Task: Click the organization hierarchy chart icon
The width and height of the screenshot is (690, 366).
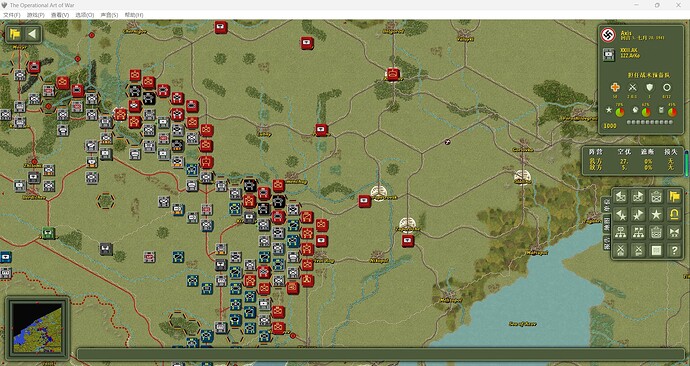Action: click(620, 233)
